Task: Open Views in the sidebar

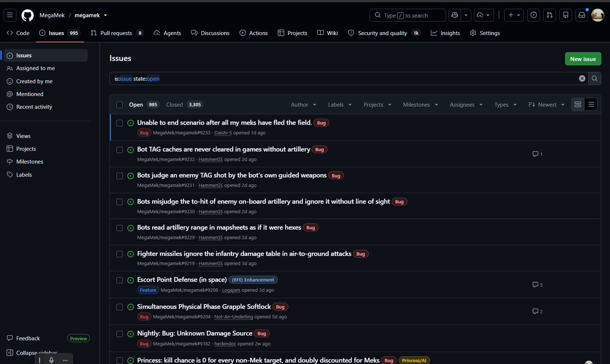Action: point(46,136)
